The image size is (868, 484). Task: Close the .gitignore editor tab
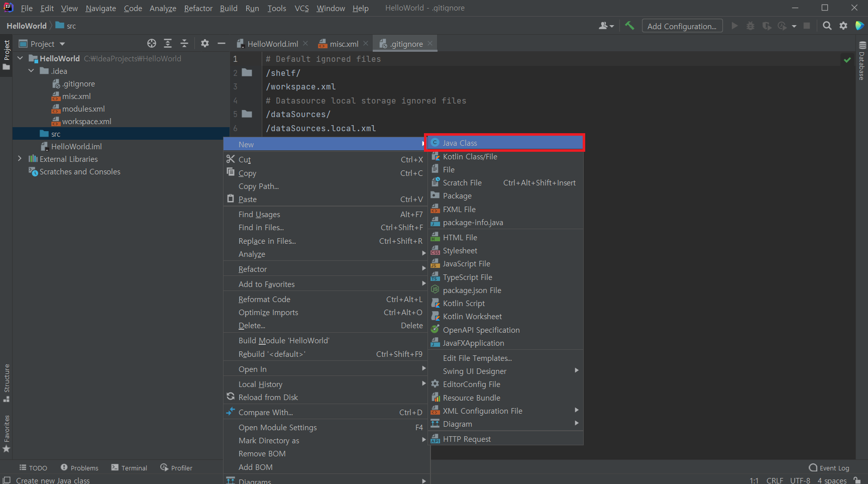(x=430, y=44)
